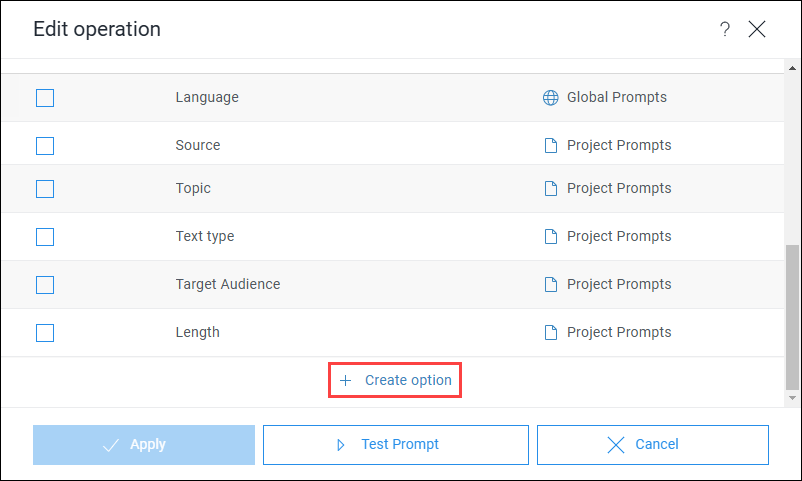Select the Text type checkbox
Viewport: 802px width, 481px height.
[x=45, y=237]
